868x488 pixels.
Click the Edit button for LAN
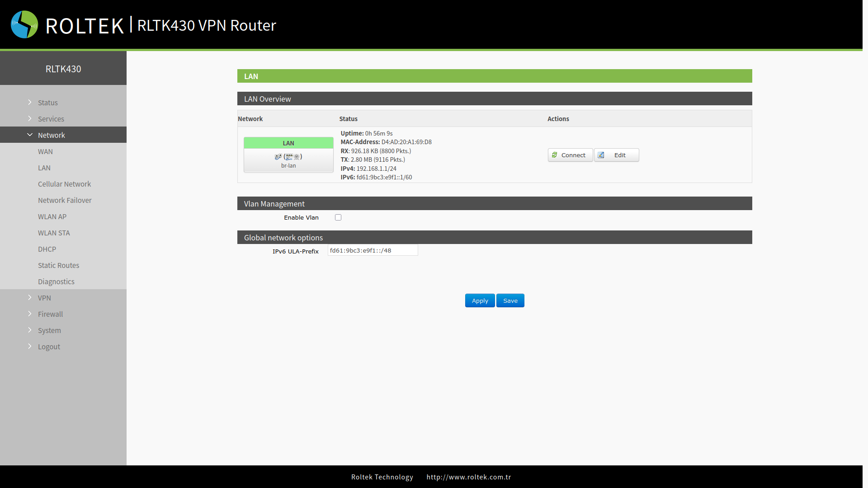pos(616,155)
